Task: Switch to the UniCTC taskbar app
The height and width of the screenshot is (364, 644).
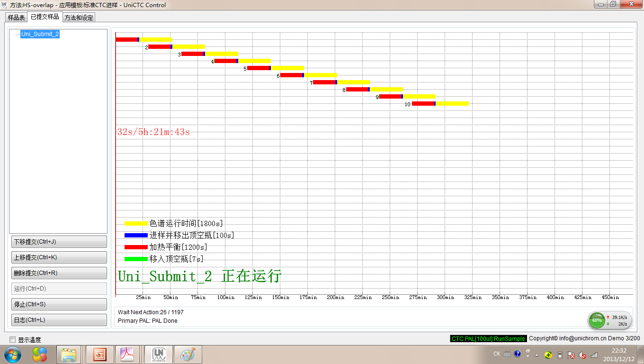Action: pos(158,355)
